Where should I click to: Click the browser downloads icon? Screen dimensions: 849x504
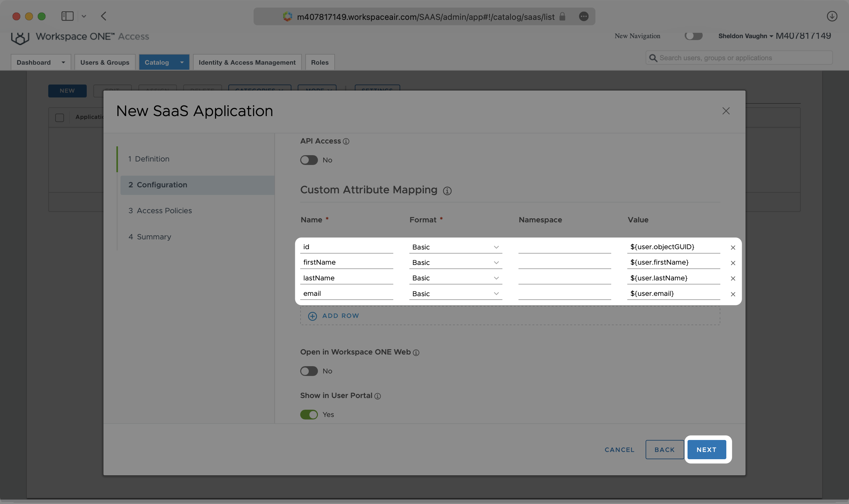click(x=832, y=16)
